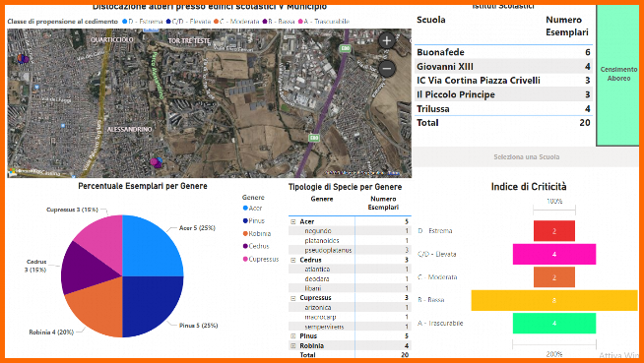
Task: Click C/D - Elevata in the map legend
Action: 188,22
